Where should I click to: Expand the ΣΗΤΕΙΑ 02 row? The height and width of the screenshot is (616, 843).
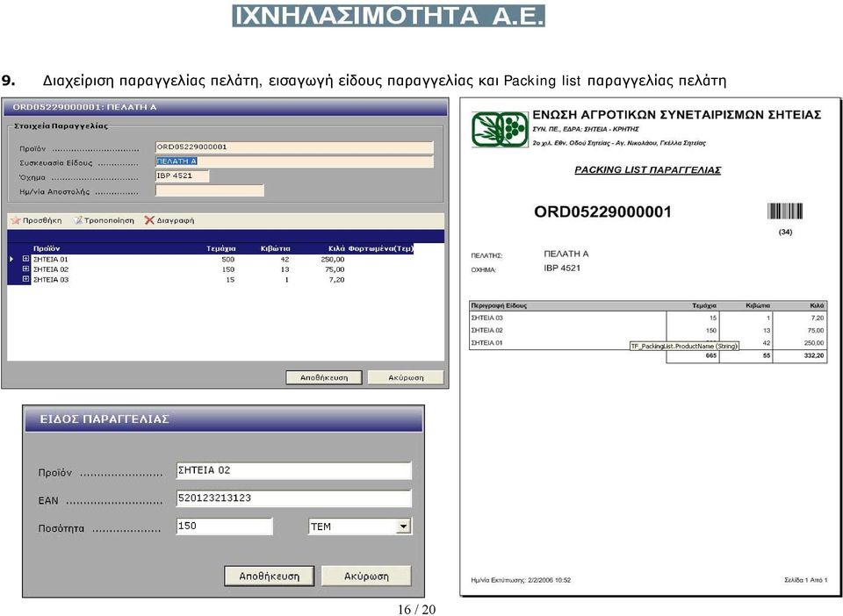coord(25,269)
